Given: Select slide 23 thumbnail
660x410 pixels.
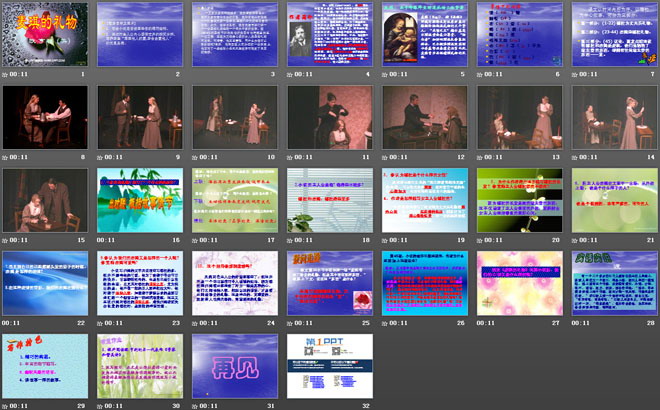Looking at the screenshot, I should coord(140,283).
